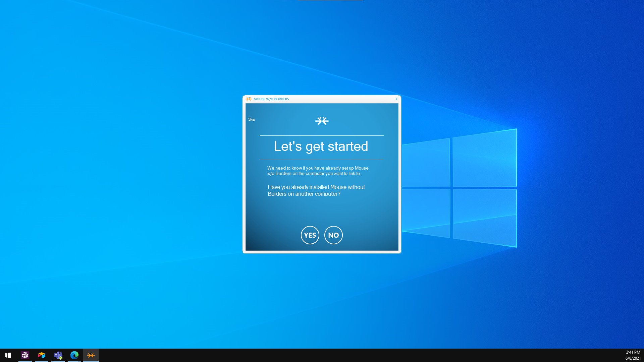
Task: Click Mouse w/o Borders taskbar icon
Action: [91, 355]
